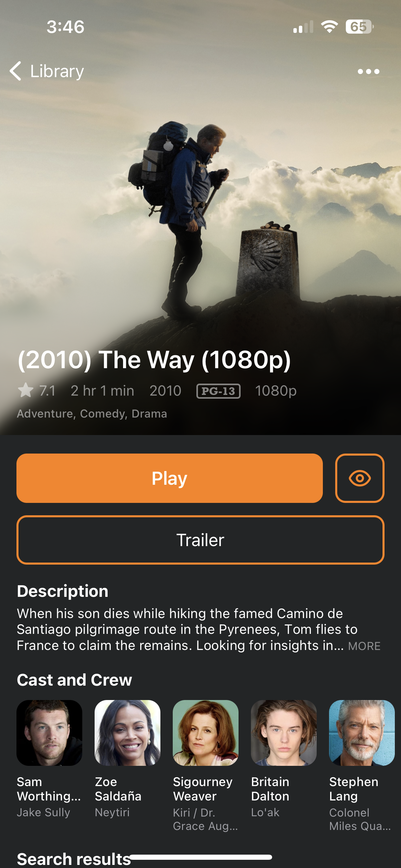Open Britain Dalton's cast thumbnail

click(284, 733)
